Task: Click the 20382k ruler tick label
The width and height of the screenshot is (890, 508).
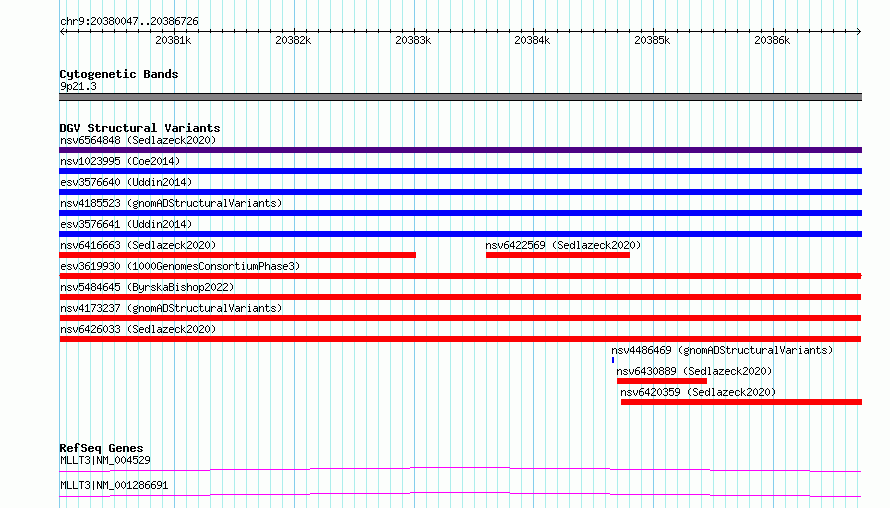Action: (x=293, y=40)
